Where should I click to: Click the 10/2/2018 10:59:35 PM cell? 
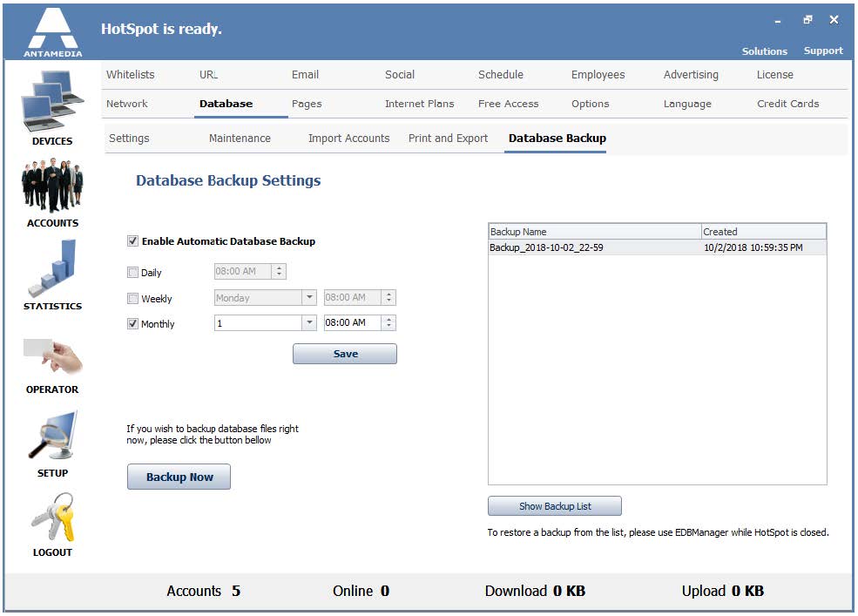(x=753, y=247)
